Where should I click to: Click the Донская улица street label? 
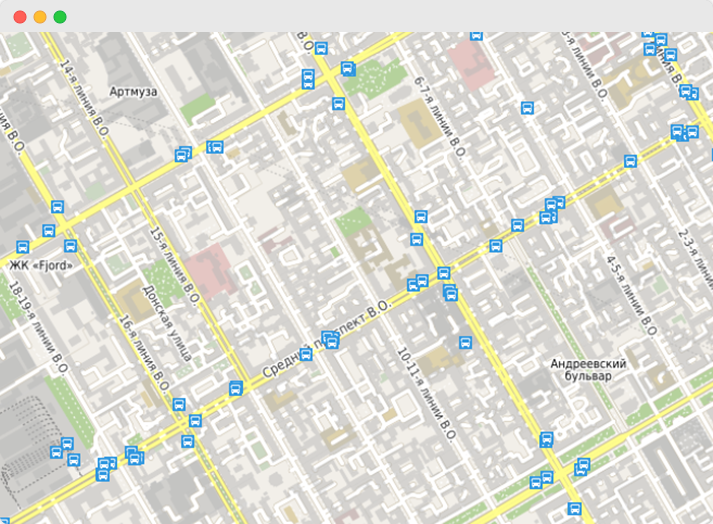pos(167,323)
